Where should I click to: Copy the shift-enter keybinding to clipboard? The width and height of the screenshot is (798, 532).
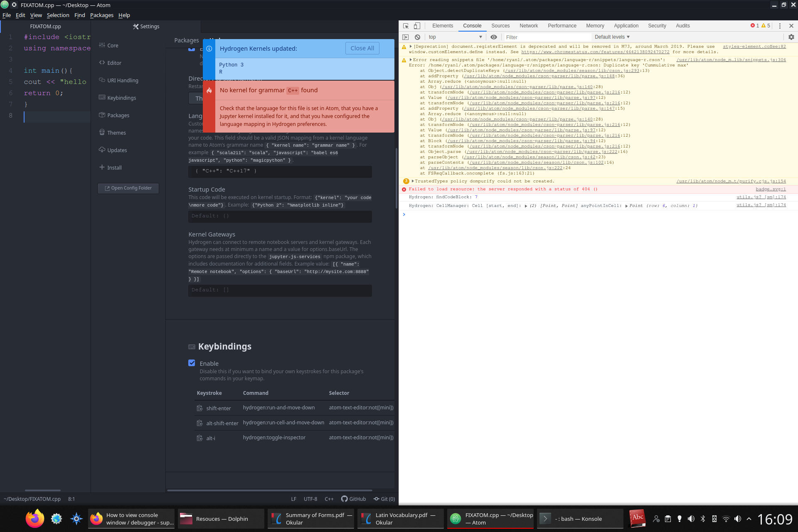coord(200,408)
